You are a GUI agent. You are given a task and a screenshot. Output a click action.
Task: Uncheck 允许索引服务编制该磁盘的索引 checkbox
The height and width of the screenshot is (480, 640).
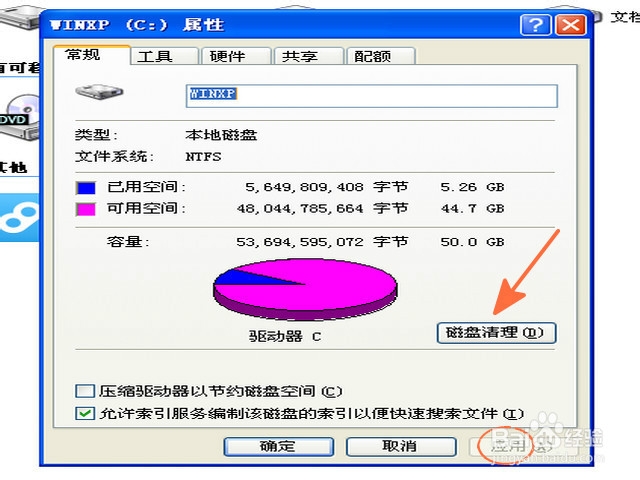pyautogui.click(x=85, y=413)
